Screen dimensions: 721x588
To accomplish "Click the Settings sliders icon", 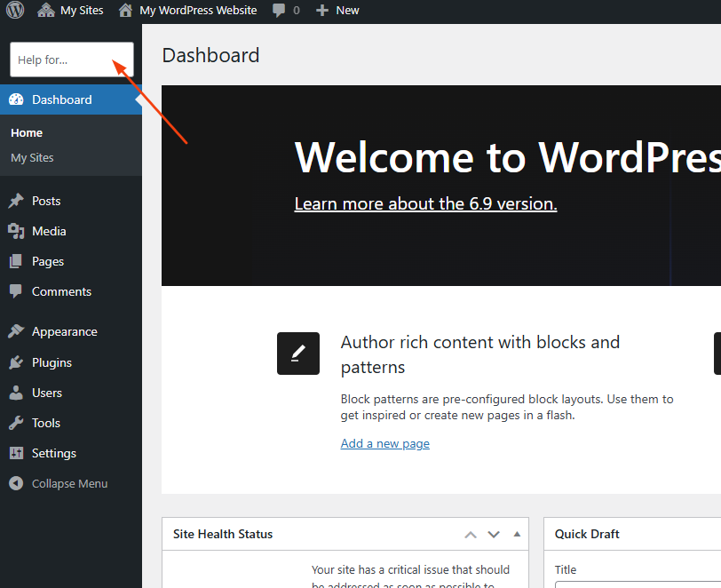I will point(16,453).
